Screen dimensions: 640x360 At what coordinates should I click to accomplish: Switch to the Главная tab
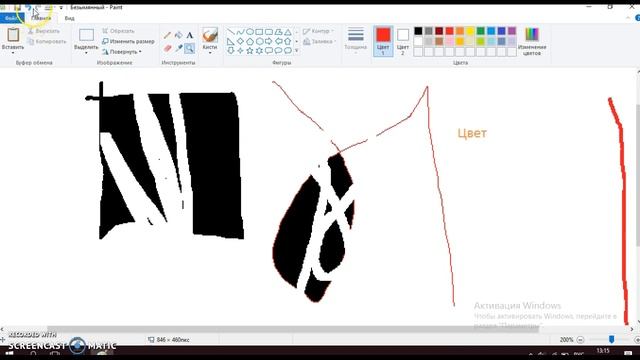tap(41, 18)
